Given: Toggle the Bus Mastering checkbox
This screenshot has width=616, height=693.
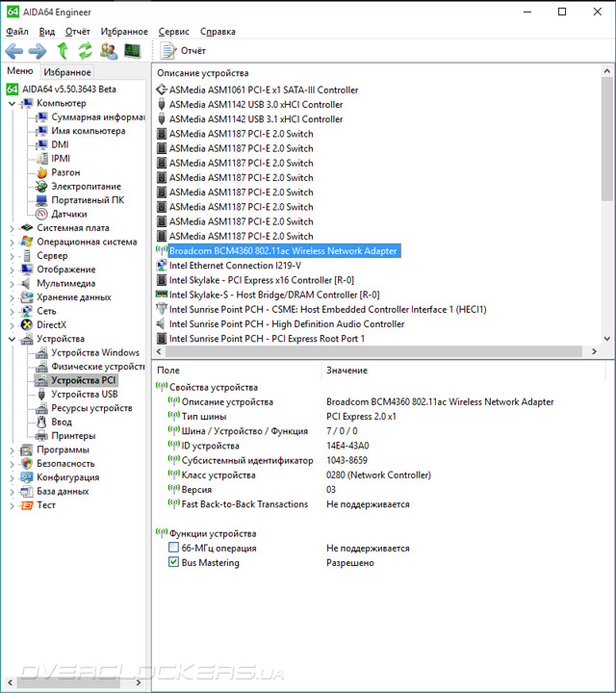Looking at the screenshot, I should click(173, 563).
